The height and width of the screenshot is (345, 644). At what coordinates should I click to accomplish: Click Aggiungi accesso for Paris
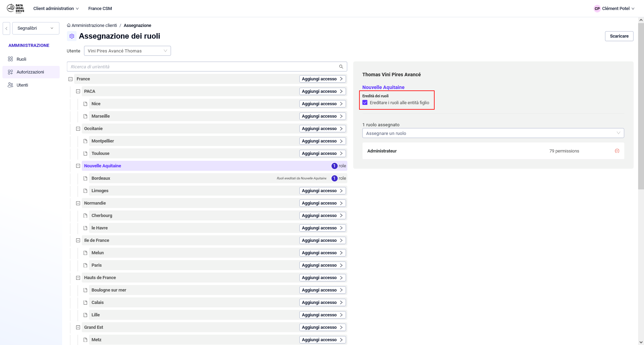click(323, 265)
